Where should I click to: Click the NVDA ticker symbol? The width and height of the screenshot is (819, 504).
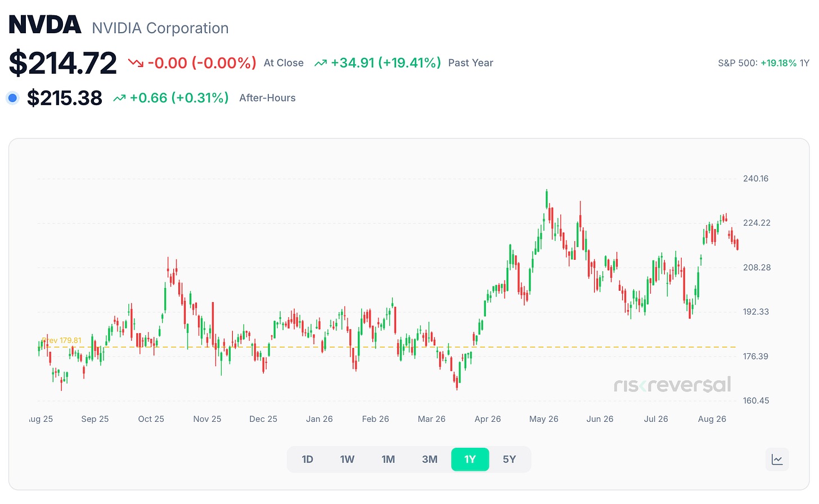tap(45, 25)
